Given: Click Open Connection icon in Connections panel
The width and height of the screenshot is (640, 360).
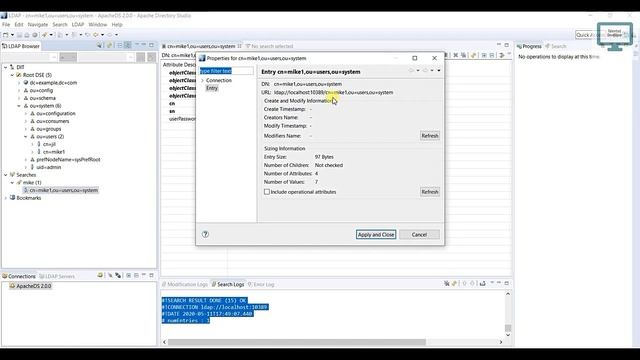Looking at the screenshot, I should [x=110, y=276].
